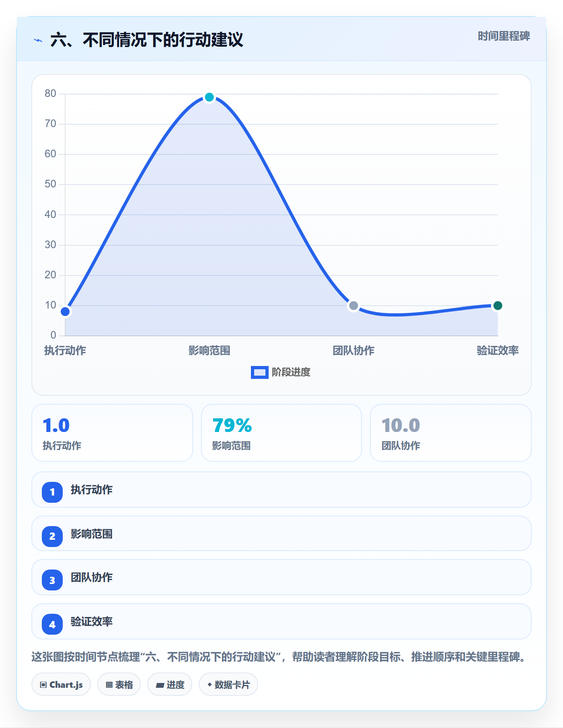Select the 表格 tag
The width and height of the screenshot is (563, 728).
tap(119, 685)
